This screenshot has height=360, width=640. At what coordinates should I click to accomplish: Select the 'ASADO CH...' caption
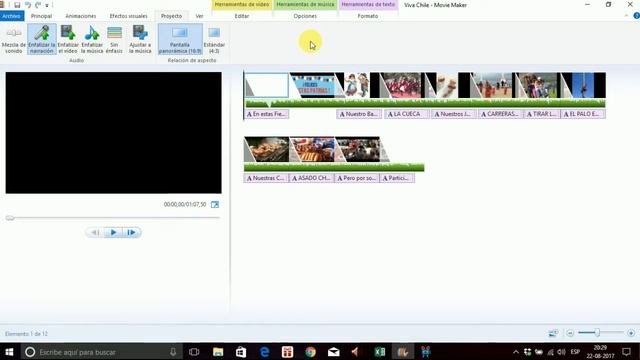tap(311, 178)
